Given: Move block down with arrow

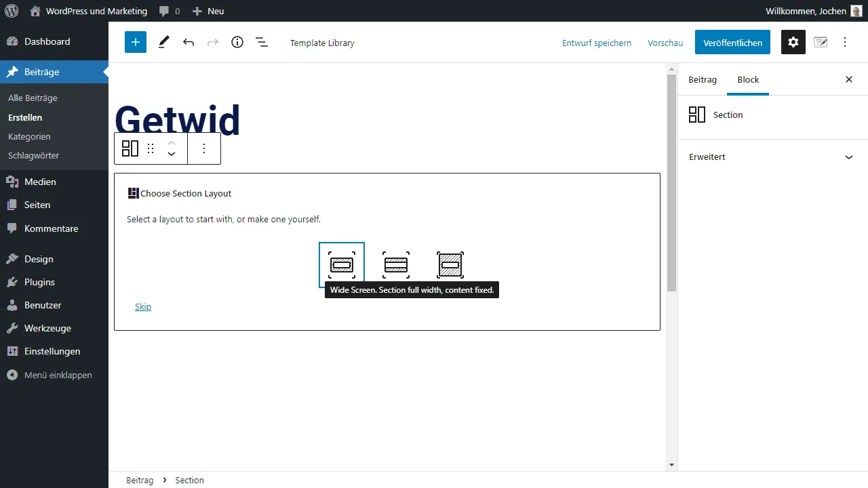Looking at the screenshot, I should click(x=172, y=155).
